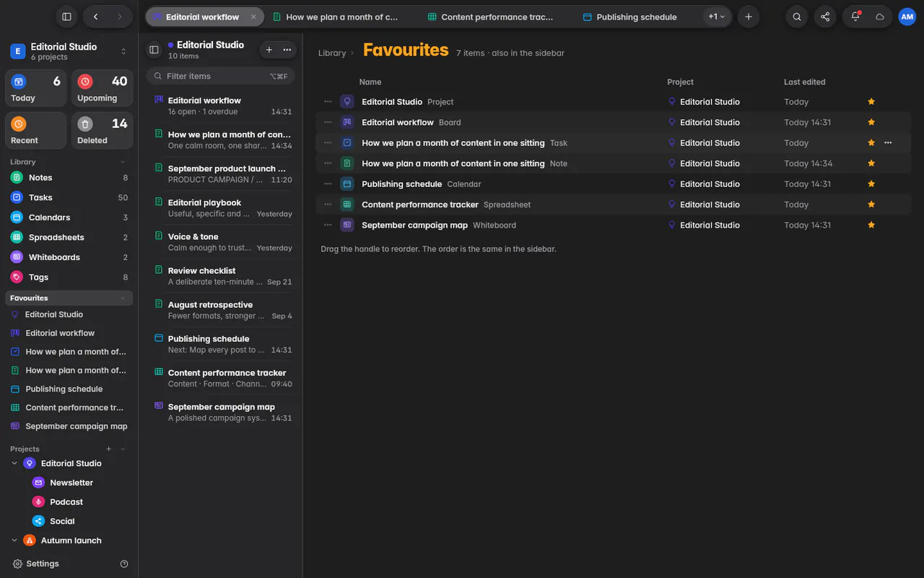Open Tags in the Library
This screenshot has height=578, width=924.
coord(69,277)
